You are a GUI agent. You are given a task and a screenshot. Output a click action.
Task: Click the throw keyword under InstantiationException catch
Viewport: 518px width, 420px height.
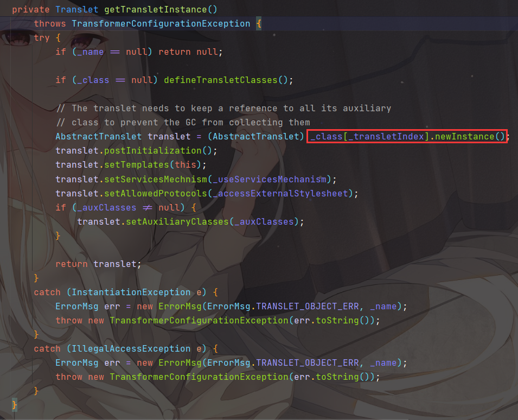pyautogui.click(x=69, y=321)
